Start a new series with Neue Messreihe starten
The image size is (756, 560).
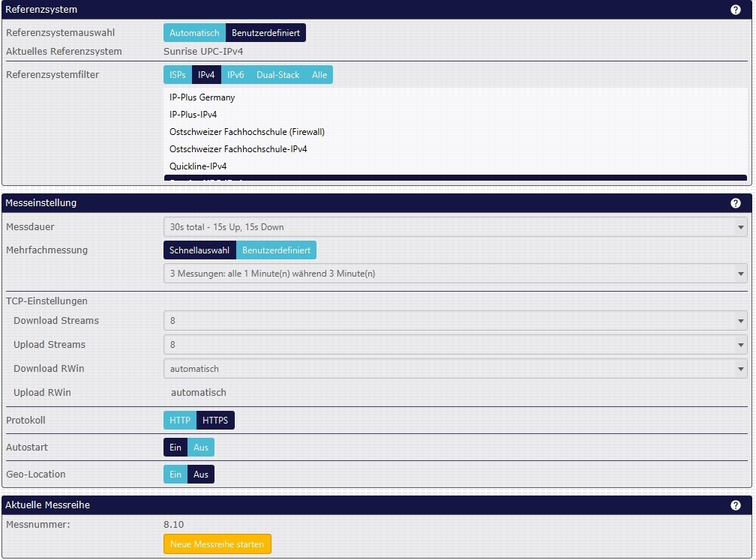click(217, 544)
